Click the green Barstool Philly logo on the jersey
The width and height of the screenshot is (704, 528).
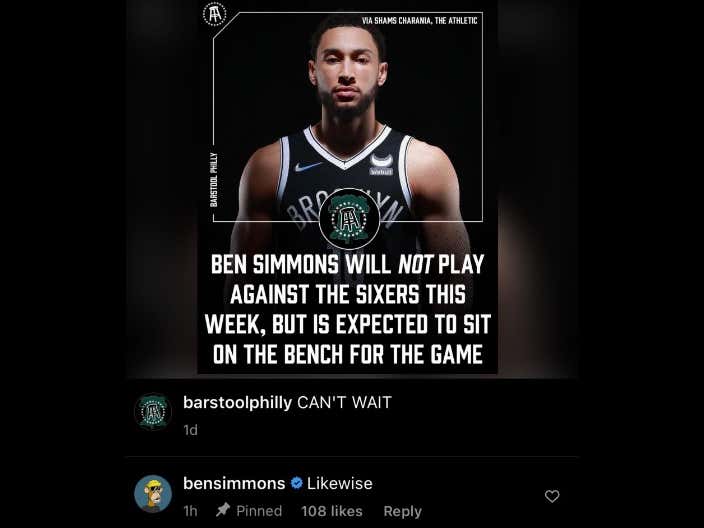349,219
